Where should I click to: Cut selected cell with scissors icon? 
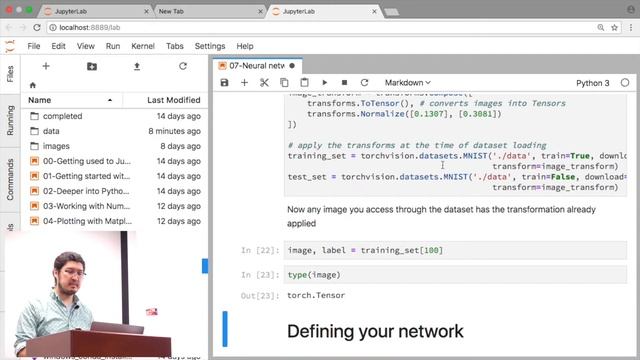(264, 83)
